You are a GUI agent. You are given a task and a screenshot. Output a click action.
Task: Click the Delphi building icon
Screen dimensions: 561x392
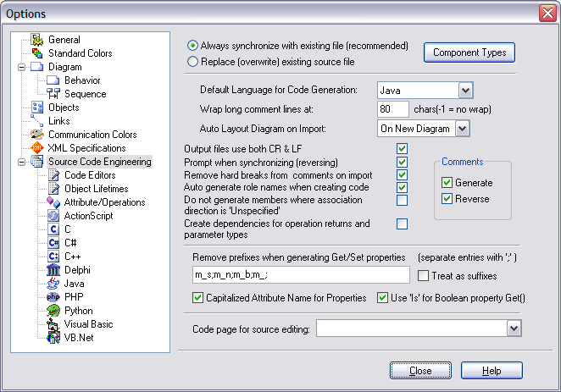pos(53,270)
